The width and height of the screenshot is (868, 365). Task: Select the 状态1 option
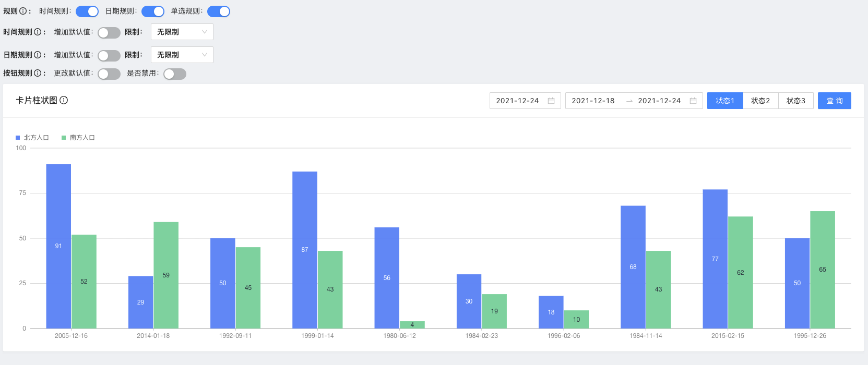(x=725, y=101)
